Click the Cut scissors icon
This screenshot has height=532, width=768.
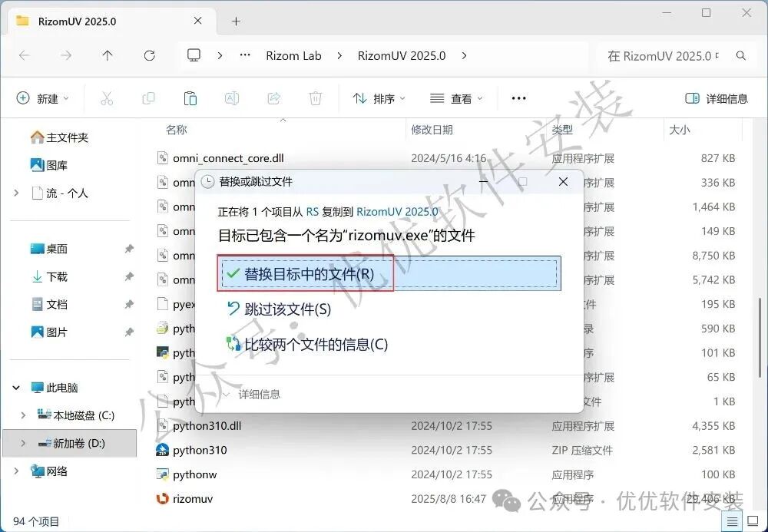(107, 98)
